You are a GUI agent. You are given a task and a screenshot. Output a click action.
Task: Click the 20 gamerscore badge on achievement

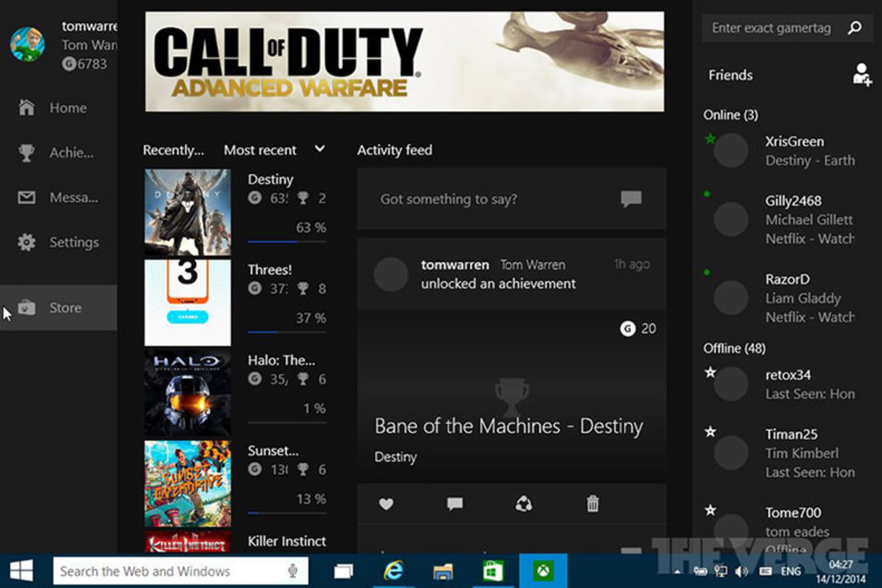point(638,329)
